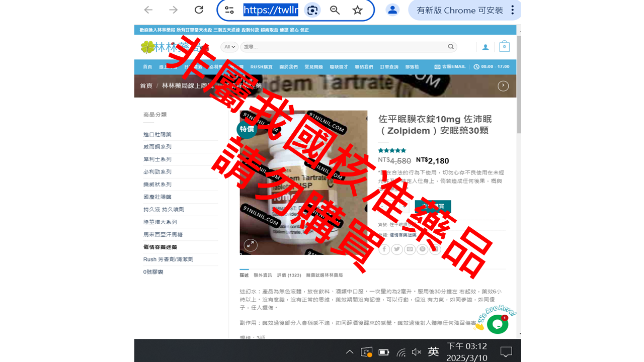
Task: Open the 樂威壯系列 category
Action: (x=157, y=185)
